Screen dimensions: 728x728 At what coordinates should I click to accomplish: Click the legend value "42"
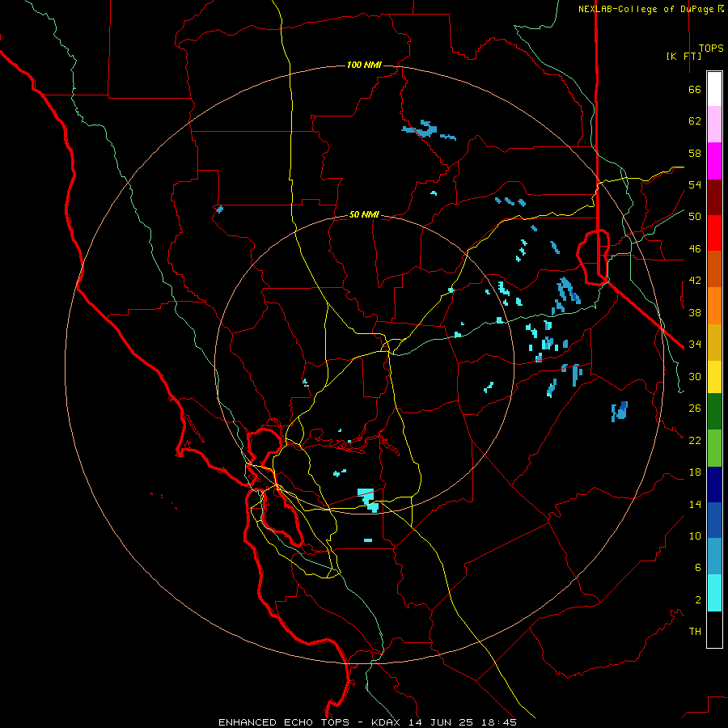[695, 281]
